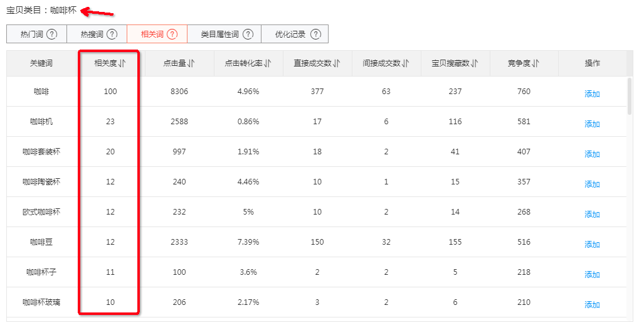
Task: Click conversion rate 4.96%
Action: (x=248, y=92)
